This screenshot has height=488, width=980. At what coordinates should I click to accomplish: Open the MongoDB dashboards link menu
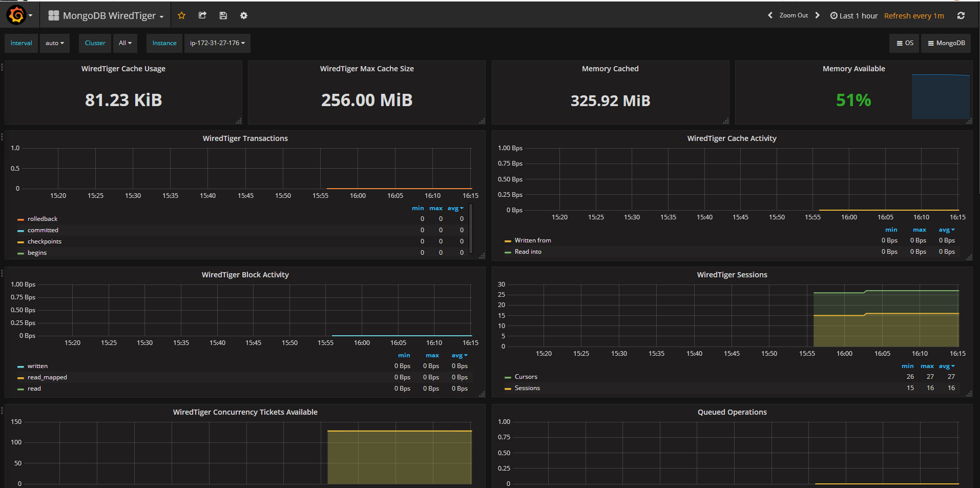pos(946,43)
